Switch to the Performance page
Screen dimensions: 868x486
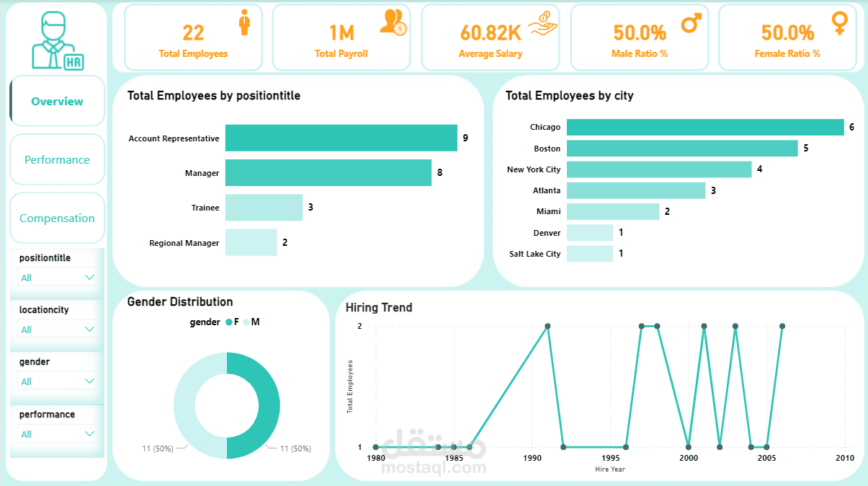pyautogui.click(x=57, y=159)
